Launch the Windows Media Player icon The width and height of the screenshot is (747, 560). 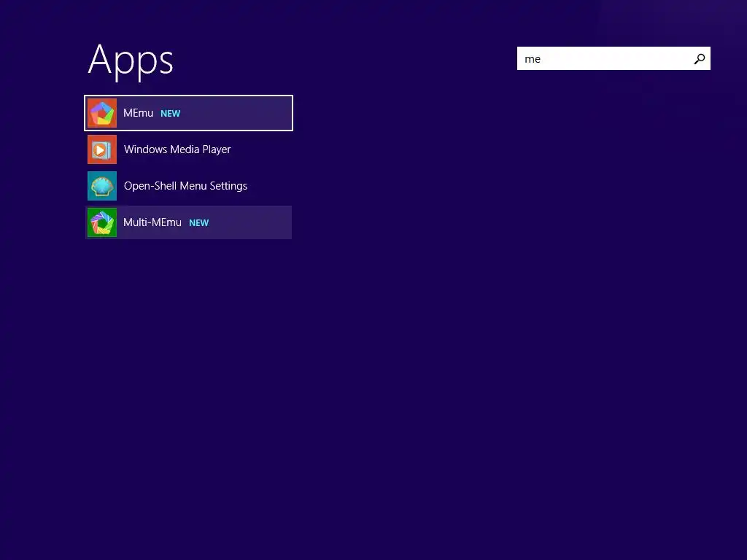pyautogui.click(x=102, y=149)
